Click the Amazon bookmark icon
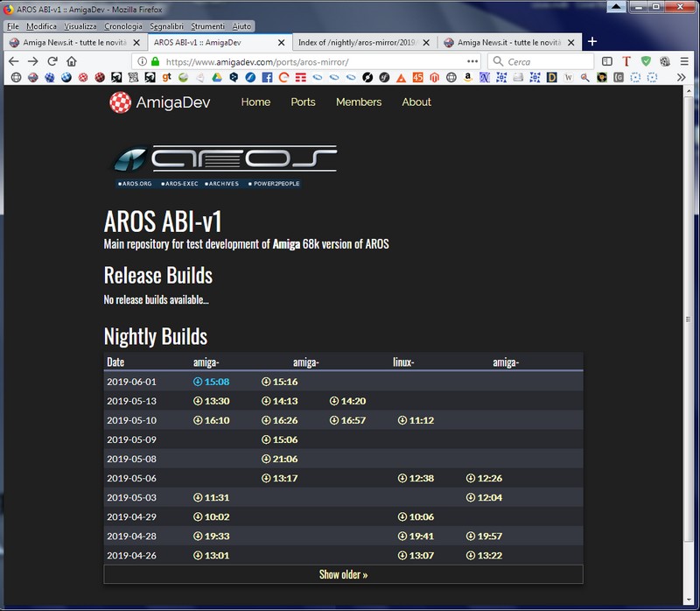This screenshot has height=611, width=700. point(469,77)
